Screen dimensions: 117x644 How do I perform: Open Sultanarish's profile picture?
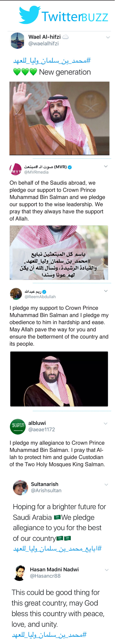(20, 487)
